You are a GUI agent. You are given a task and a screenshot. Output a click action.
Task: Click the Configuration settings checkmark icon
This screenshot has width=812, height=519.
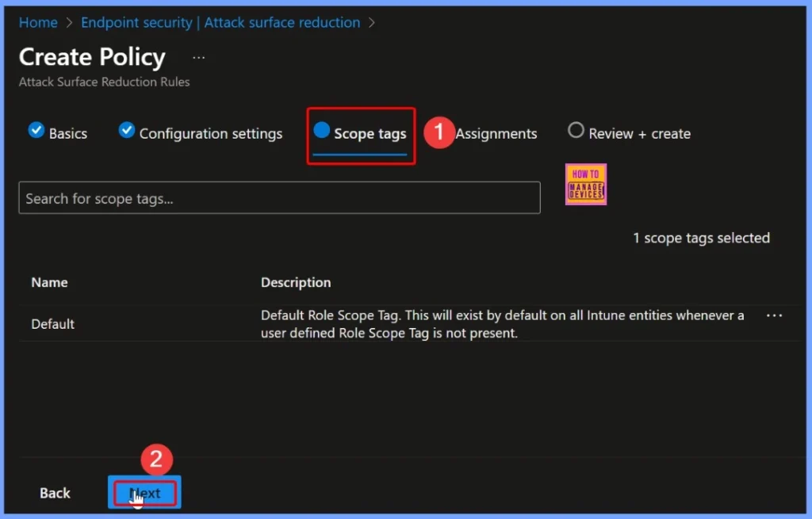point(127,131)
